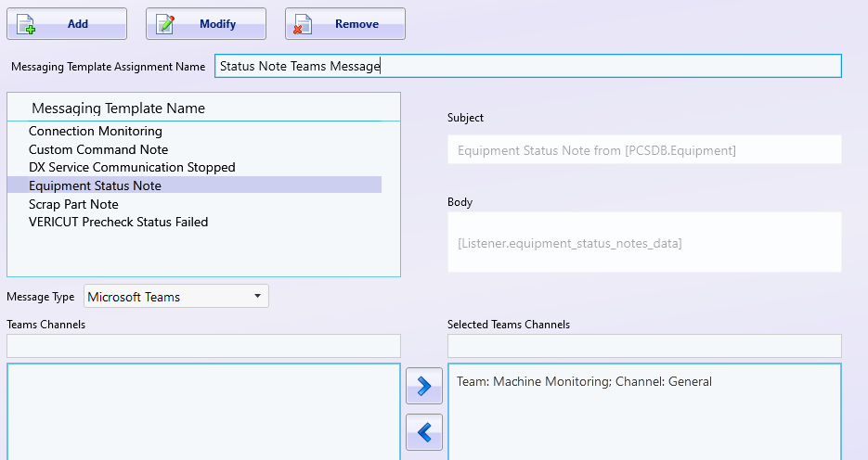Move channel right with blue arrow
The image size is (868, 460).
click(x=424, y=386)
